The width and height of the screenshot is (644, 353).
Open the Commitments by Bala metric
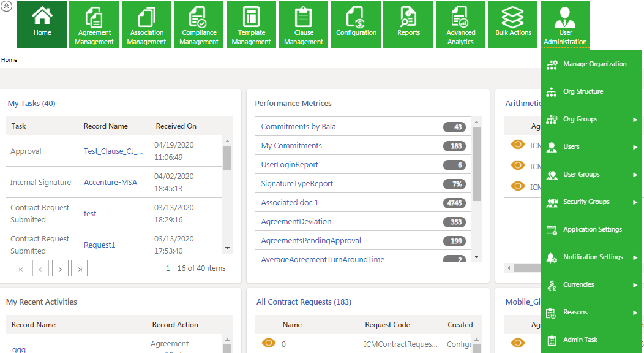click(298, 127)
